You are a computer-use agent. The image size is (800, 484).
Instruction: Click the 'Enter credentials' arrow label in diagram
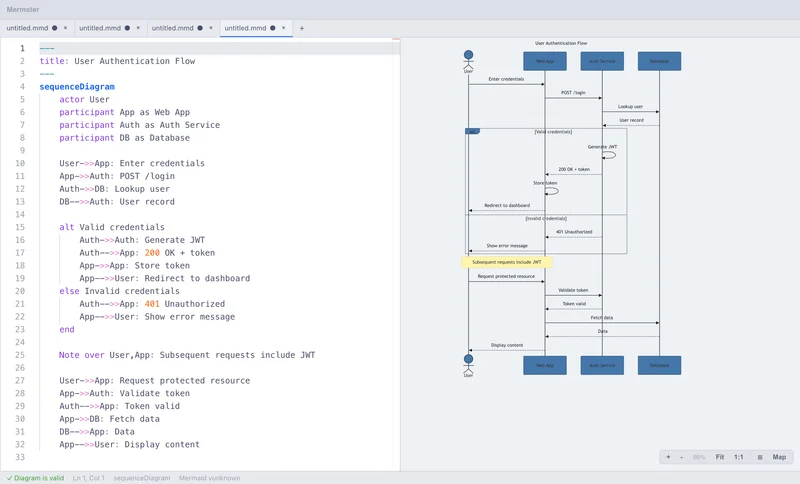[x=506, y=79]
